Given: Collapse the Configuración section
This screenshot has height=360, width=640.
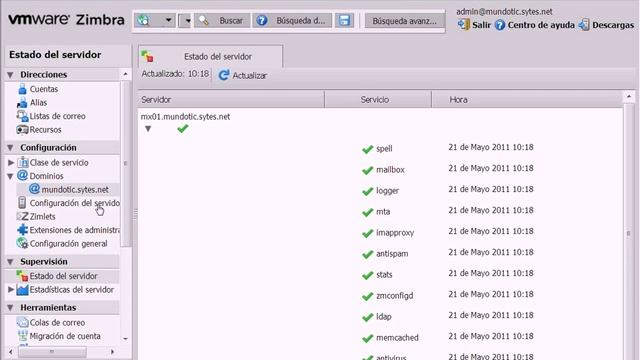Looking at the screenshot, I should point(11,148).
